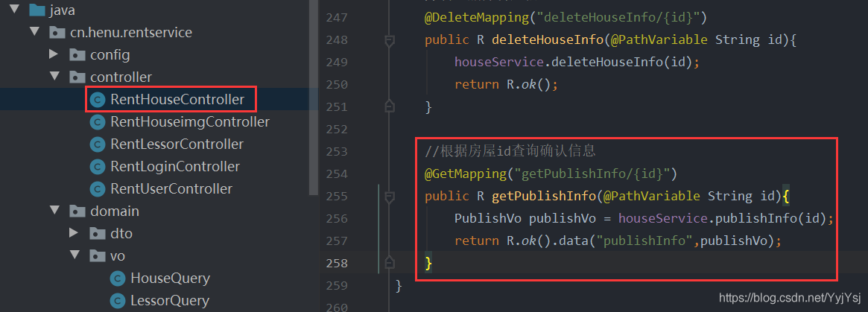This screenshot has width=868, height=312.
Task: Click the RentHouseController class icon
Action: (x=98, y=100)
